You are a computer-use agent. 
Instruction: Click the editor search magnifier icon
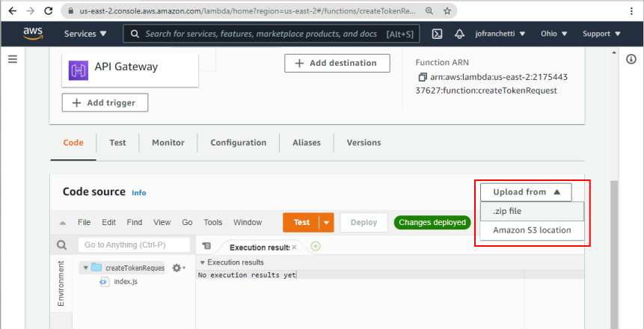tap(61, 245)
